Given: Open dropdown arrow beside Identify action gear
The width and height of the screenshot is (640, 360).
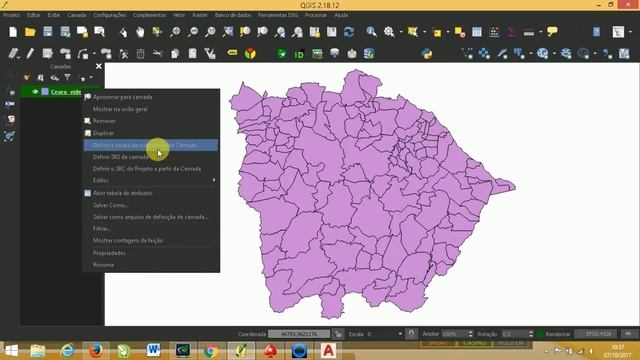Looking at the screenshot, I should click(x=401, y=32).
